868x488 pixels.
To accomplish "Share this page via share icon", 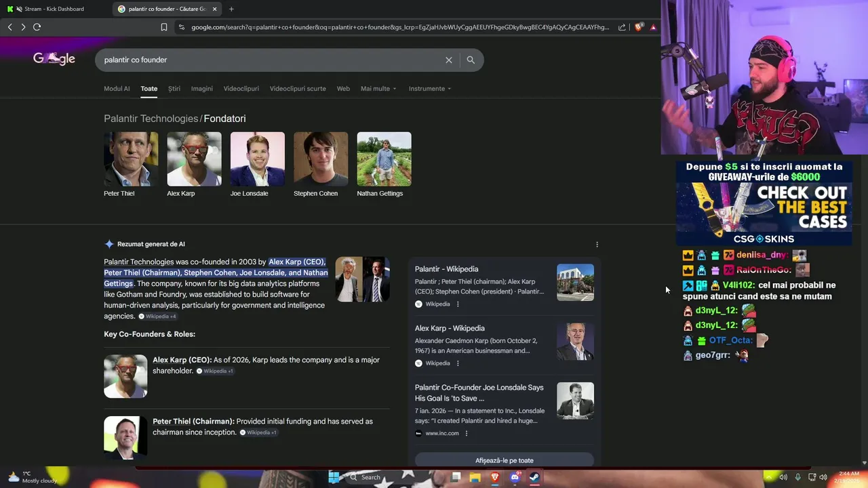I will (622, 27).
